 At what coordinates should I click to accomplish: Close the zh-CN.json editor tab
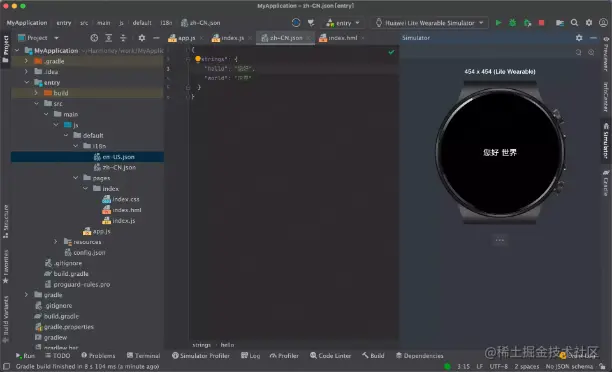309,38
